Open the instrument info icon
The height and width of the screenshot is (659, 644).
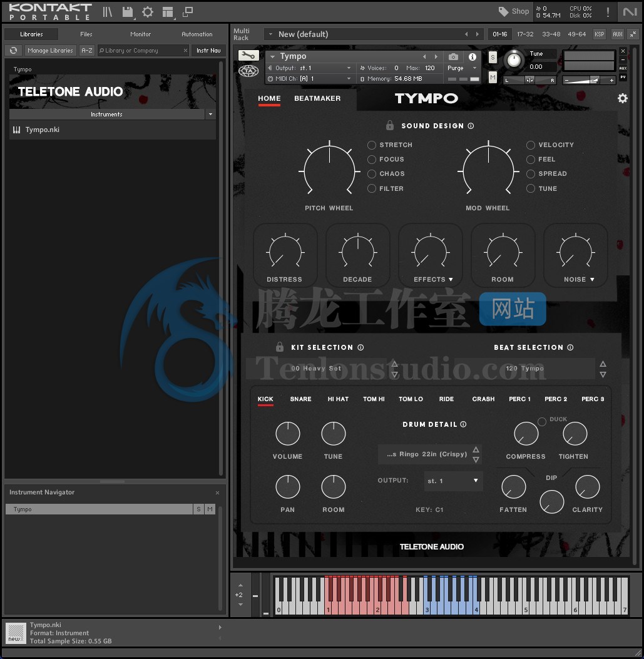point(473,56)
